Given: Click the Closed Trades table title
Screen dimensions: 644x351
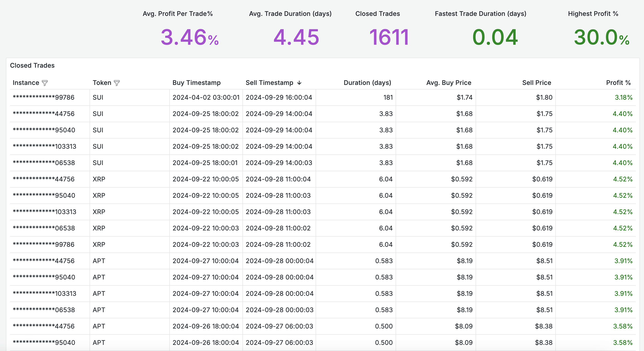Looking at the screenshot, I should pos(32,65).
